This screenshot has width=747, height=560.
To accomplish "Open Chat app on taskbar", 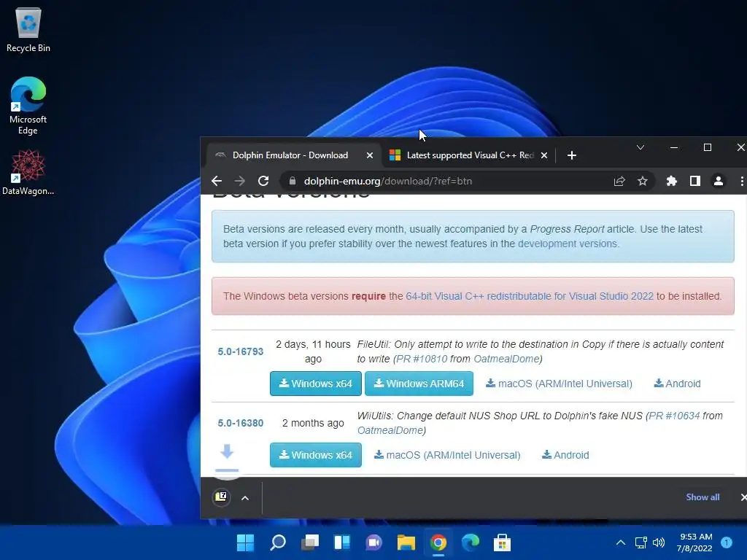I will 373,542.
